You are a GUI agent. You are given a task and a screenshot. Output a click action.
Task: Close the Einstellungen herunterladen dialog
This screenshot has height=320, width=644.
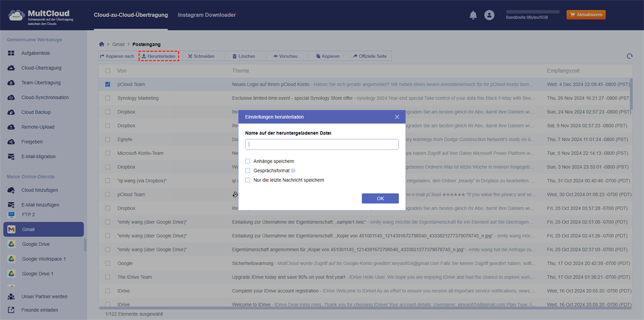click(x=397, y=117)
